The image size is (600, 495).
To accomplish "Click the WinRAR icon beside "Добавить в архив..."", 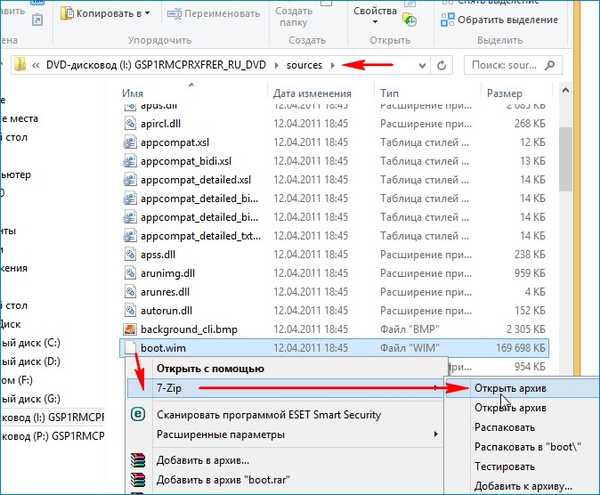I will point(138,460).
